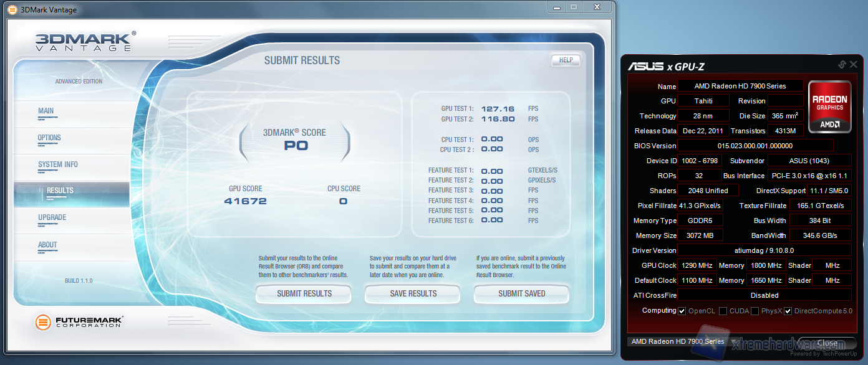
Task: Go to the OPTIONS page
Action: pyautogui.click(x=72, y=141)
